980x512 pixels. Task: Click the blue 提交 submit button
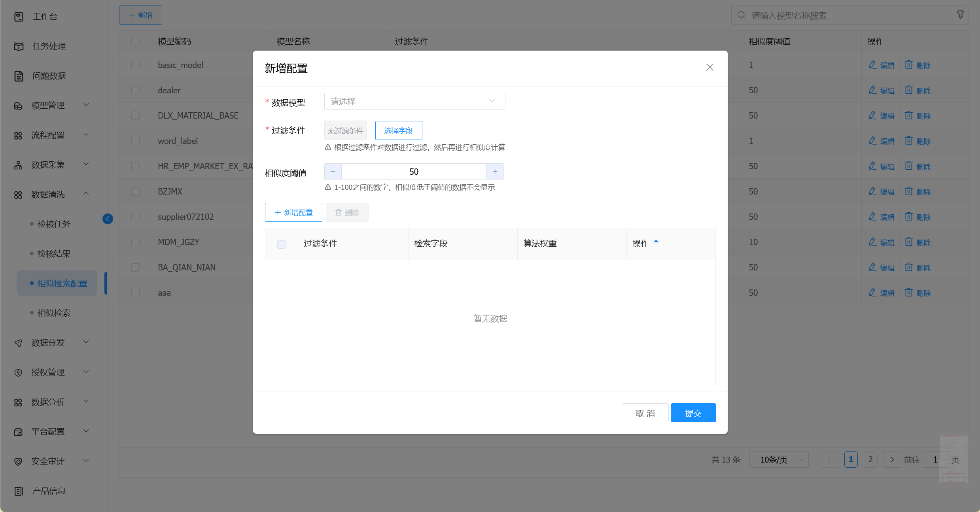click(x=693, y=413)
